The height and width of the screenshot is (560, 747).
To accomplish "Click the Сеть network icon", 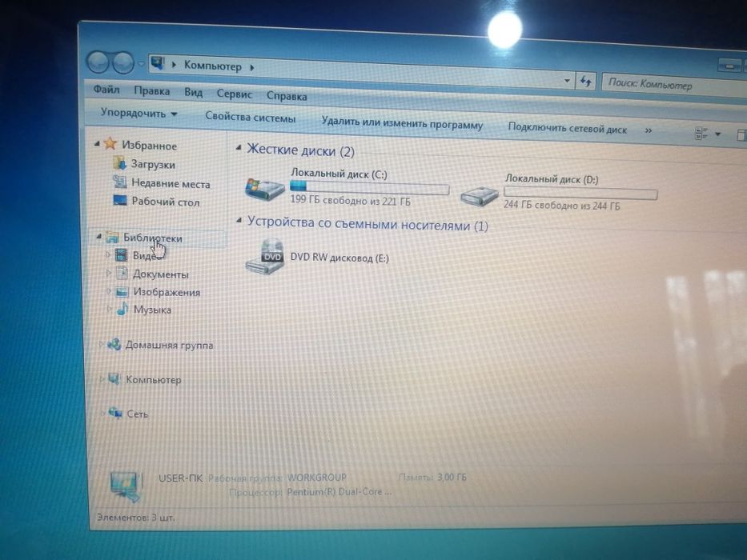I will [x=115, y=412].
